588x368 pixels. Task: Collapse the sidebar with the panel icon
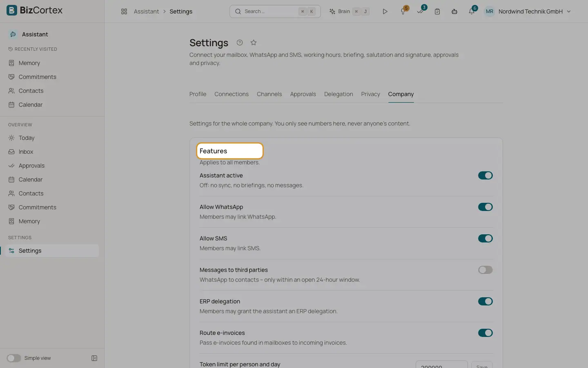(94, 358)
